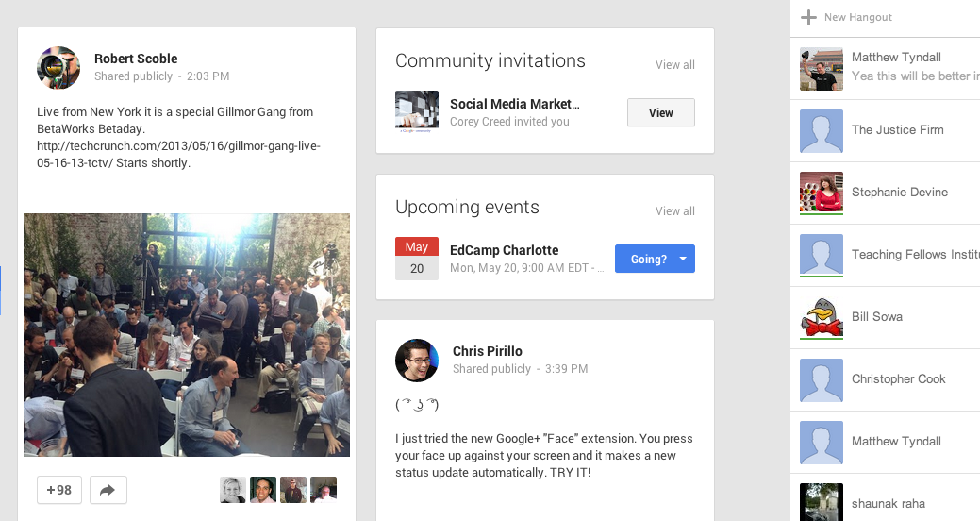Open chat with Bill Sowa's avatar
Viewport: 980px width, 521px height.
tap(821, 317)
